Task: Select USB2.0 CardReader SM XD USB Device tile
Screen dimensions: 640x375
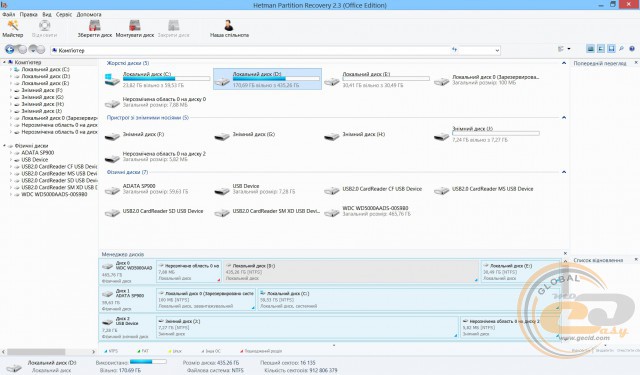Action: (x=267, y=211)
